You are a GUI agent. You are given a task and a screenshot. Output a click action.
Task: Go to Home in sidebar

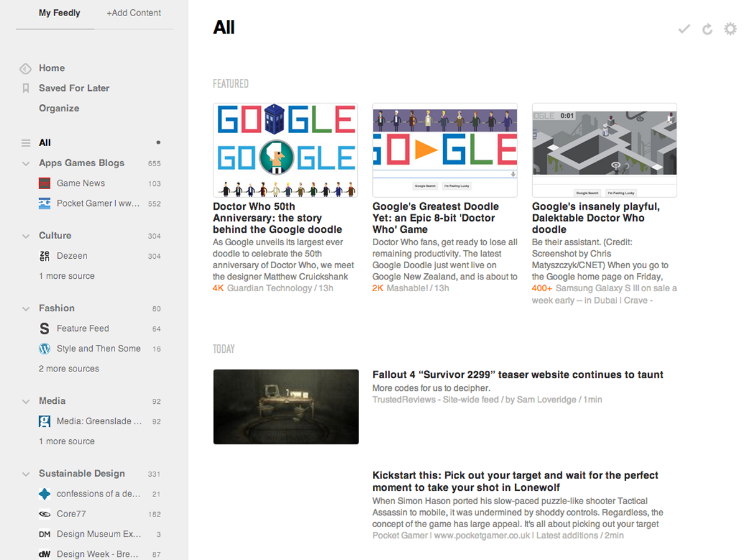tap(52, 68)
